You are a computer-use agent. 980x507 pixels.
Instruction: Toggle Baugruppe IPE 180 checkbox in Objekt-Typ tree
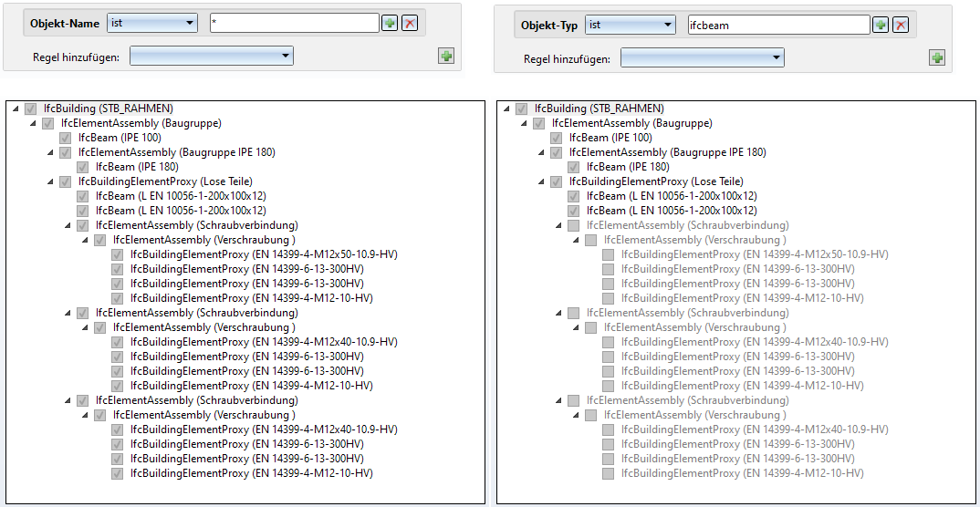[556, 152]
